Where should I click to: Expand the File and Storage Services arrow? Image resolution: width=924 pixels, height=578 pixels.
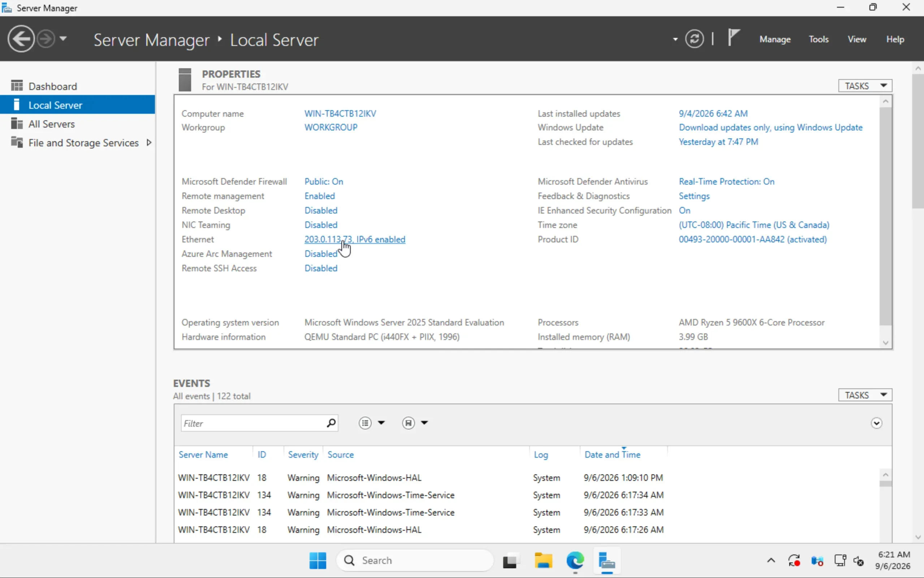click(149, 143)
